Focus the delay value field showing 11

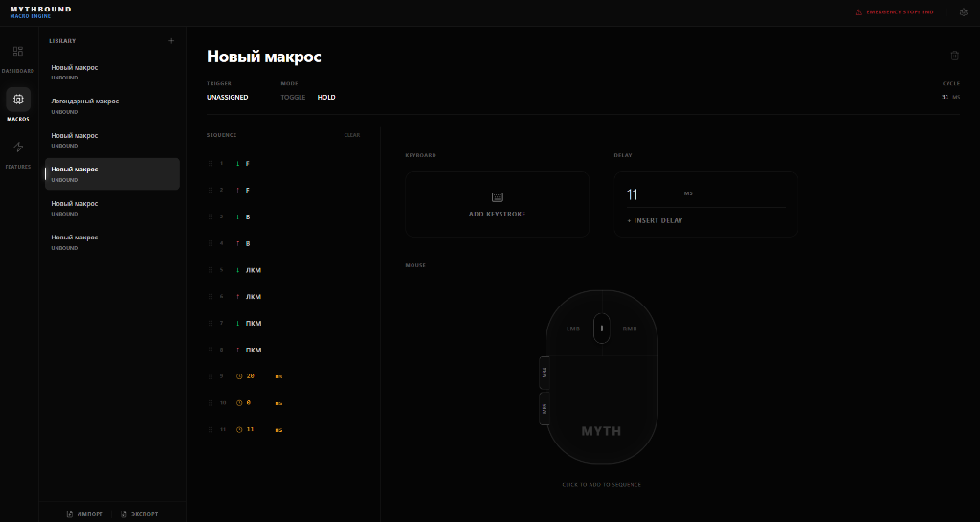coord(653,194)
